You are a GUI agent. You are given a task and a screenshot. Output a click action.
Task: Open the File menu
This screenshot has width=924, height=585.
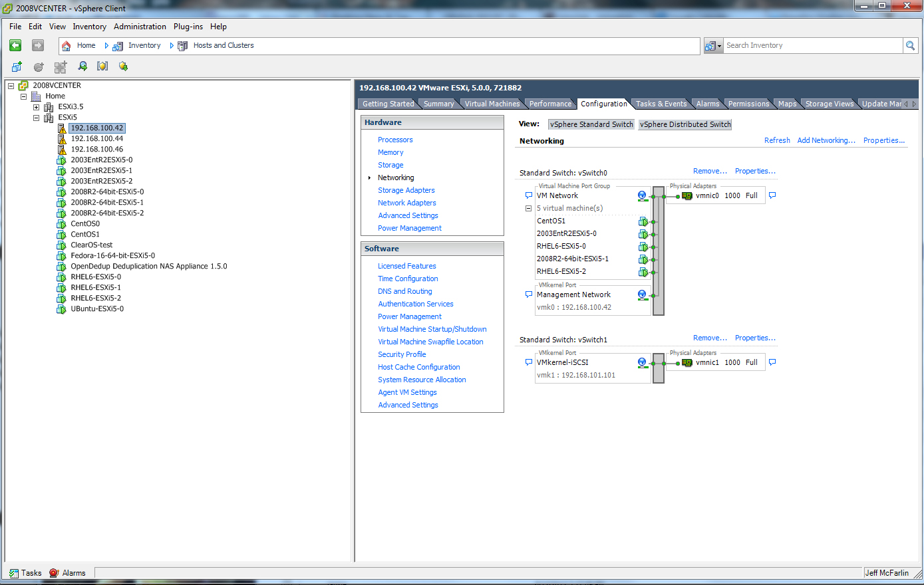15,27
